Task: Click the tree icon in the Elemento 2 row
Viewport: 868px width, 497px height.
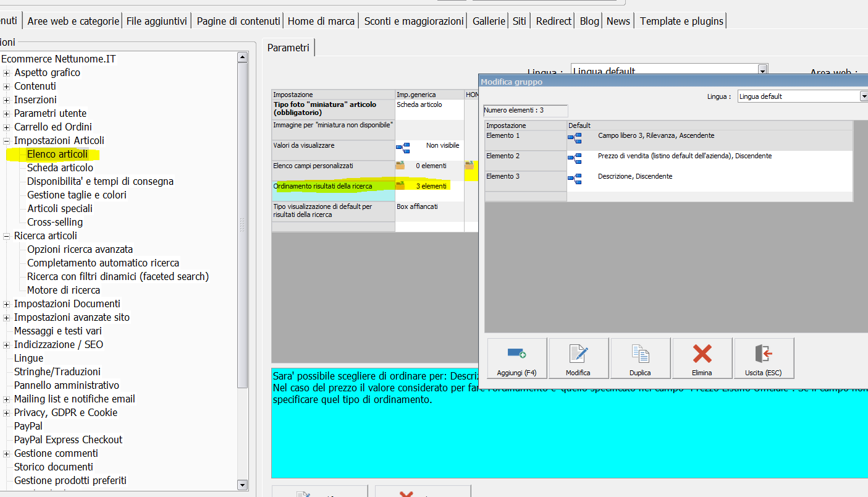Action: pos(575,158)
